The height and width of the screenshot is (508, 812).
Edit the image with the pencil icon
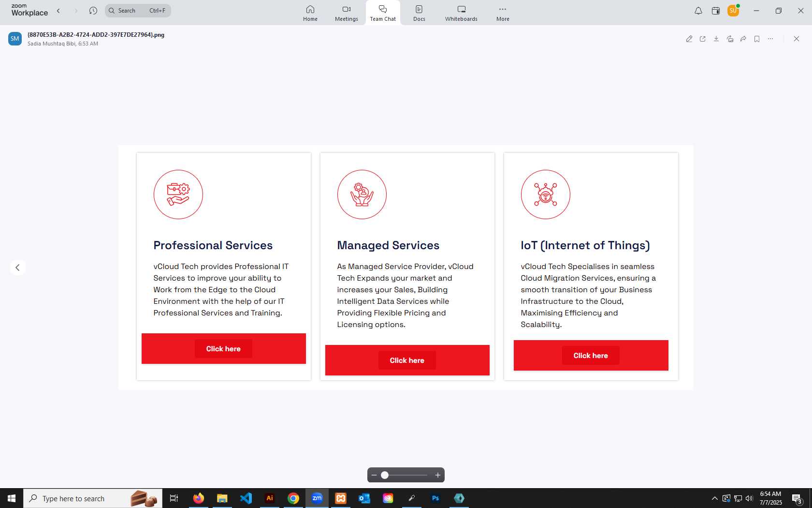click(x=689, y=39)
